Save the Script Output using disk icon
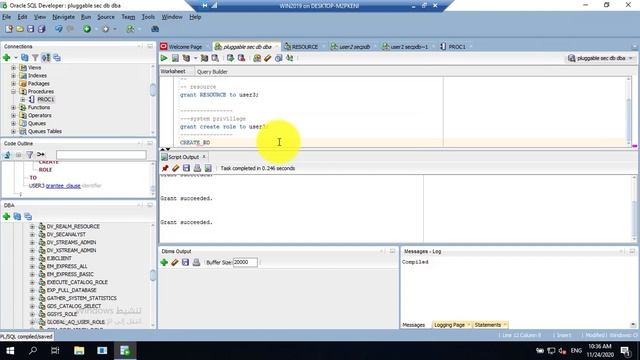The height and width of the screenshot is (360, 640). pyautogui.click(x=187, y=168)
